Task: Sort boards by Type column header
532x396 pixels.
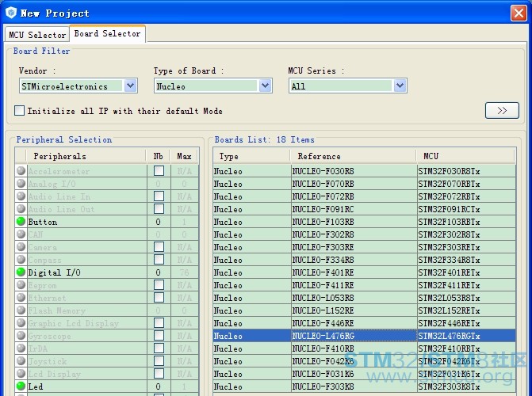Action: tap(251, 156)
